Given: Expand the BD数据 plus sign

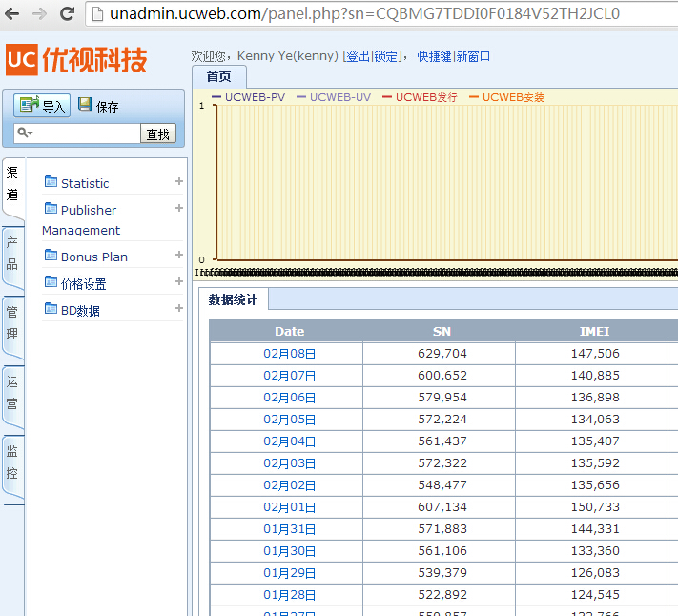Looking at the screenshot, I should (179, 308).
